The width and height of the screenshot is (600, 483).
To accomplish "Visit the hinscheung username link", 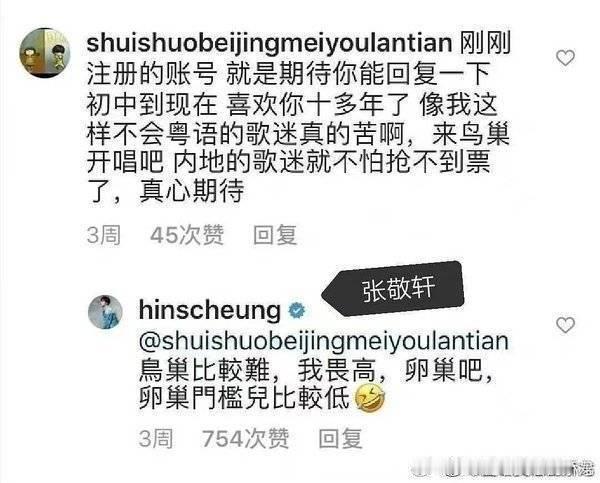I will tap(210, 310).
